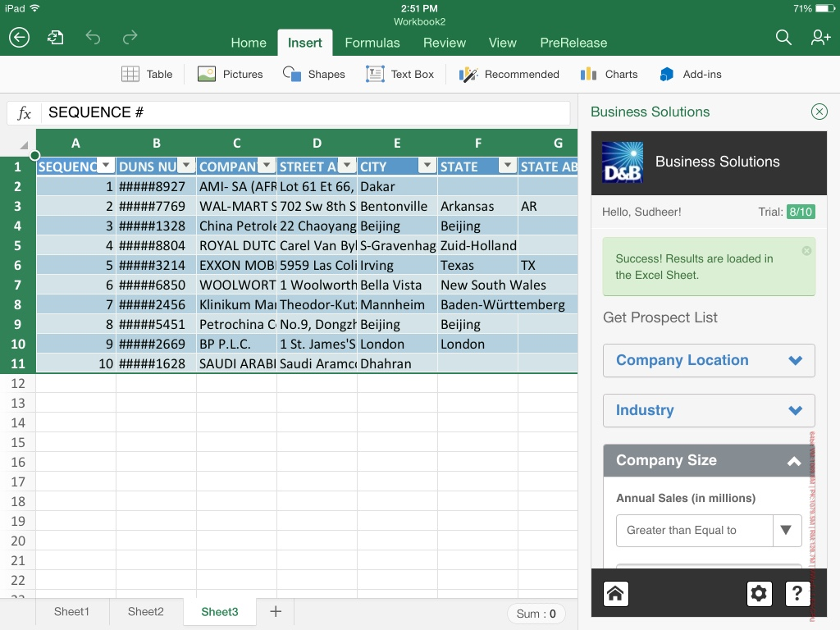Switch to Sheet1
Image resolution: width=840 pixels, height=630 pixels.
coord(72,612)
